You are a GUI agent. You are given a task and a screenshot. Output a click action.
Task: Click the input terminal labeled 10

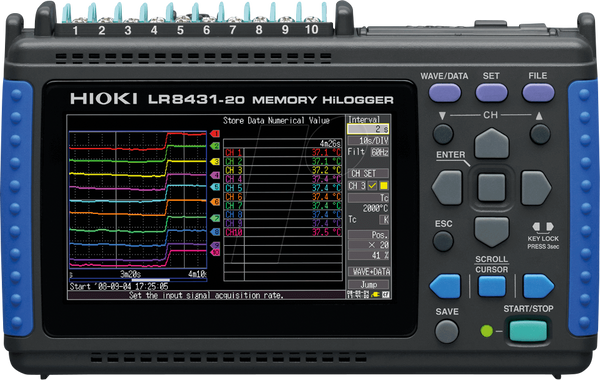coord(311,29)
